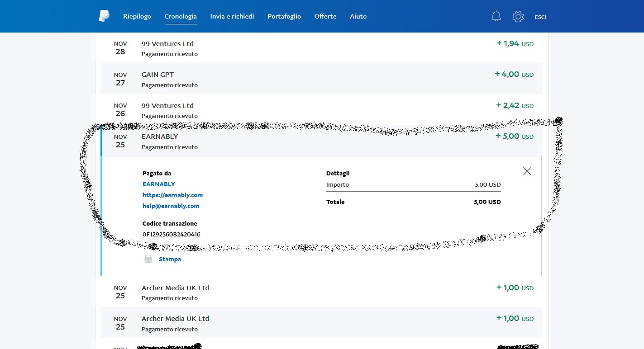Viewport: 644px width, 349px height.
Task: Expand the Nov 28 99 Ventures Ltd transaction
Action: [321, 47]
